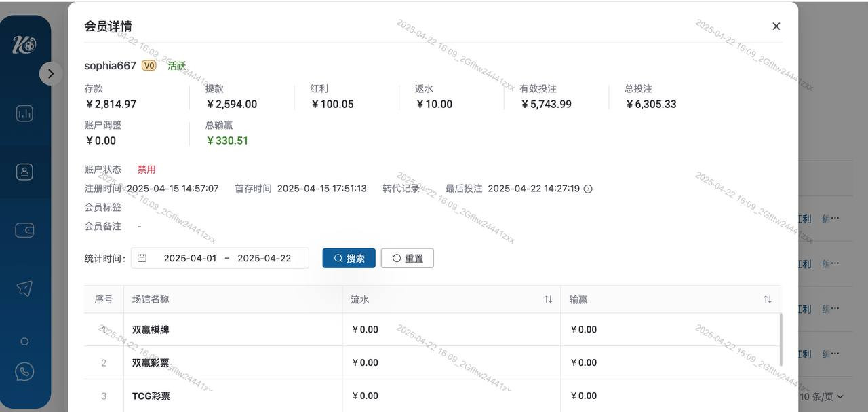This screenshot has width=868, height=412.
Task: Sort the table by 流水 column
Action: tap(548, 299)
